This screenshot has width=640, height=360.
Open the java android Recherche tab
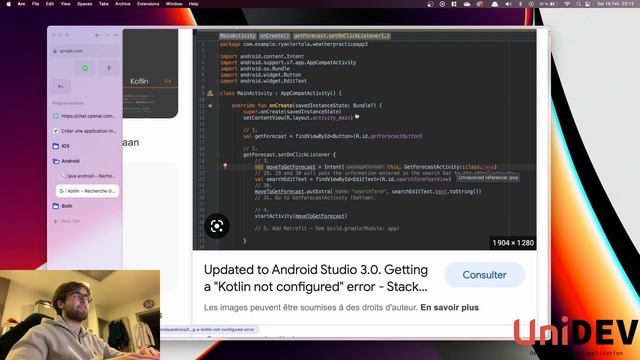point(87,176)
